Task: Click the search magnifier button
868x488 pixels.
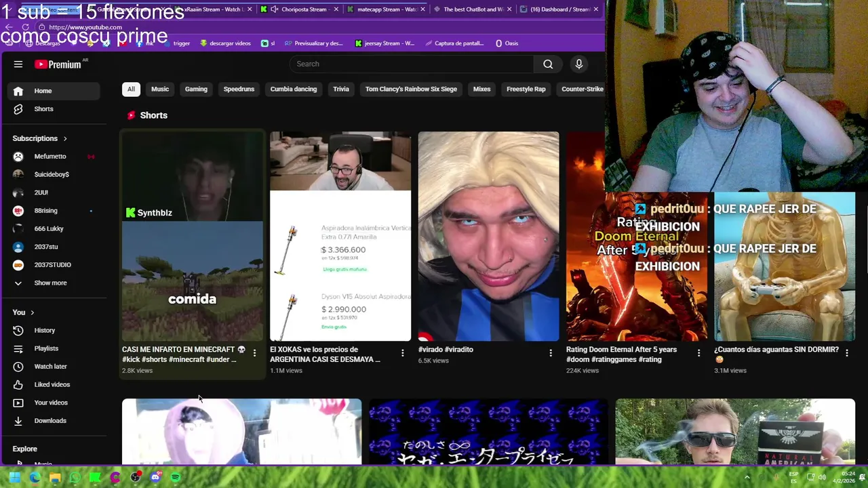Action: click(x=548, y=64)
